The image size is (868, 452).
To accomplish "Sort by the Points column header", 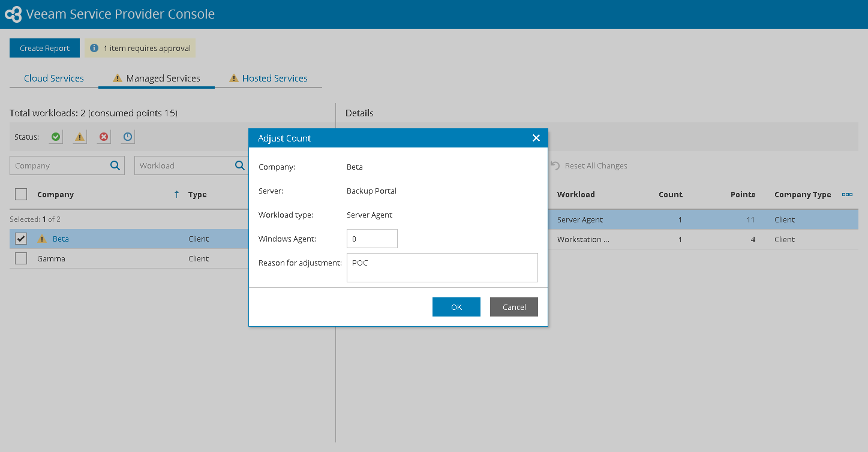I will point(743,194).
